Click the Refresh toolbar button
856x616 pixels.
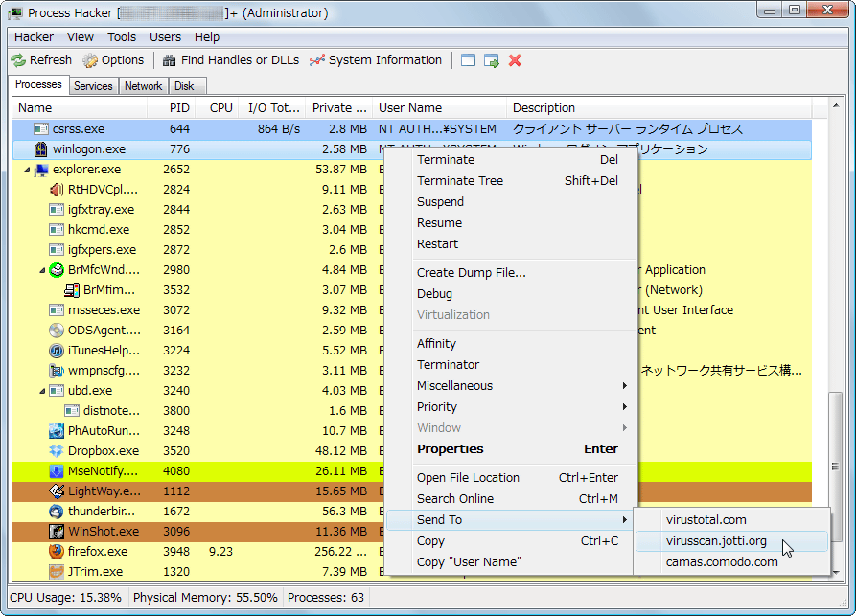pos(41,60)
